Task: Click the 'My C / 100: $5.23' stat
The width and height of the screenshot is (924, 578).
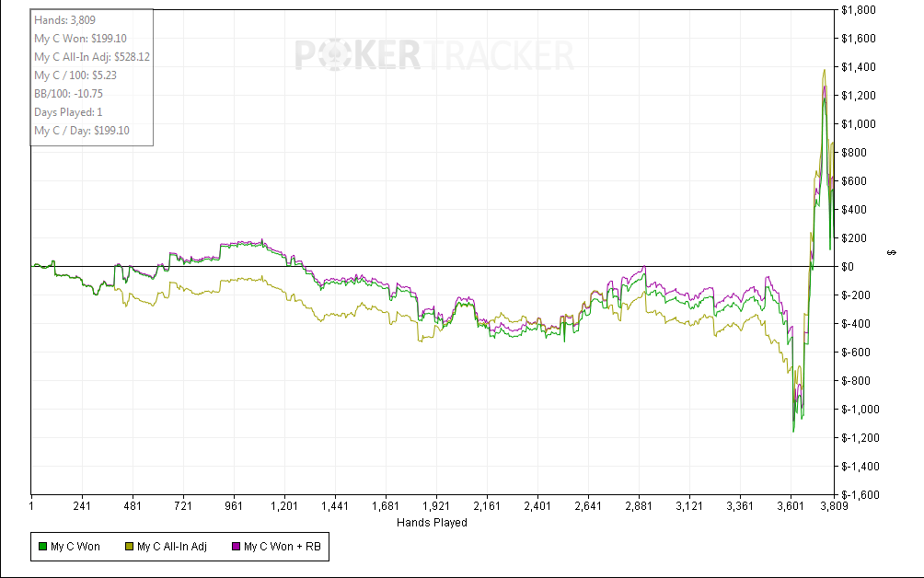Action: point(75,75)
